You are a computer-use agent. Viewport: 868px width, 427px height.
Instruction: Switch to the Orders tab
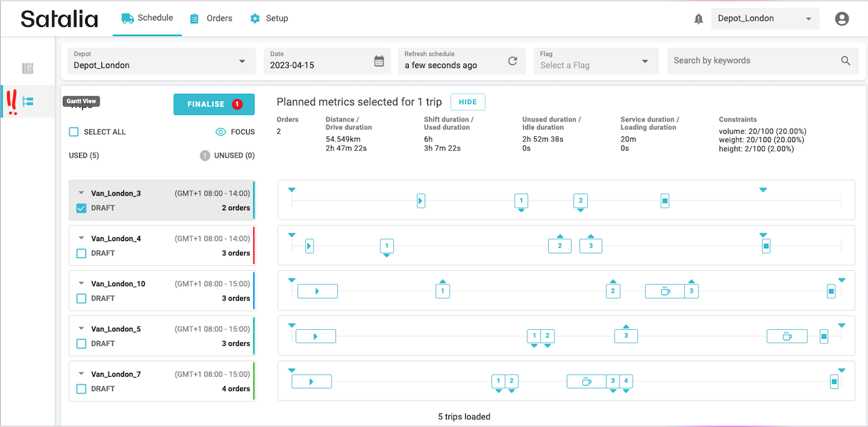211,19
